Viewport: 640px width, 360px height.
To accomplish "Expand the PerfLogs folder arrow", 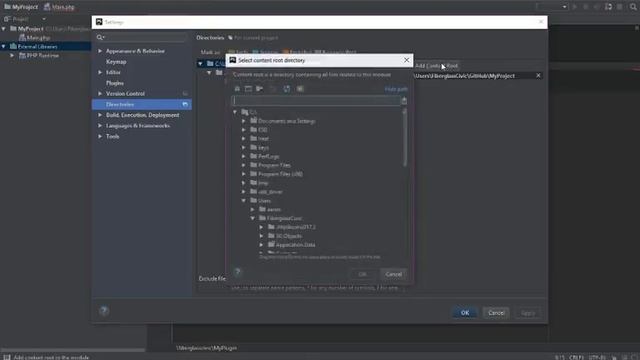I will pos(244,156).
